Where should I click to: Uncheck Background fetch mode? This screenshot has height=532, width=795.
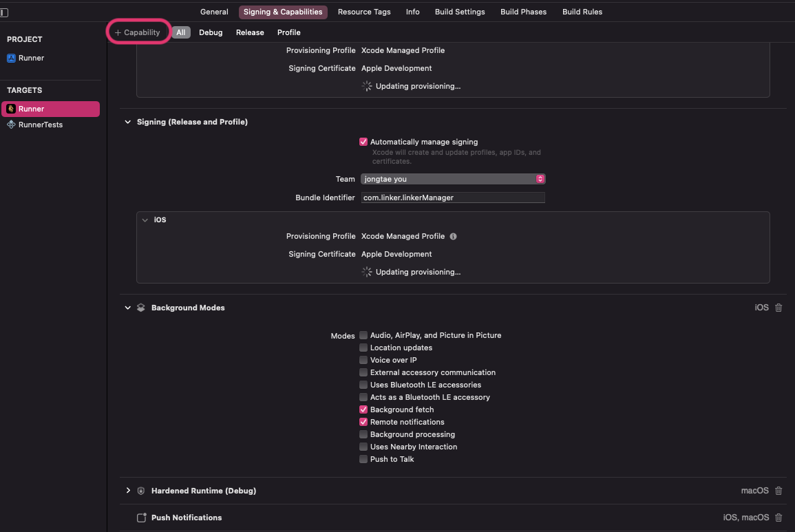pyautogui.click(x=363, y=409)
